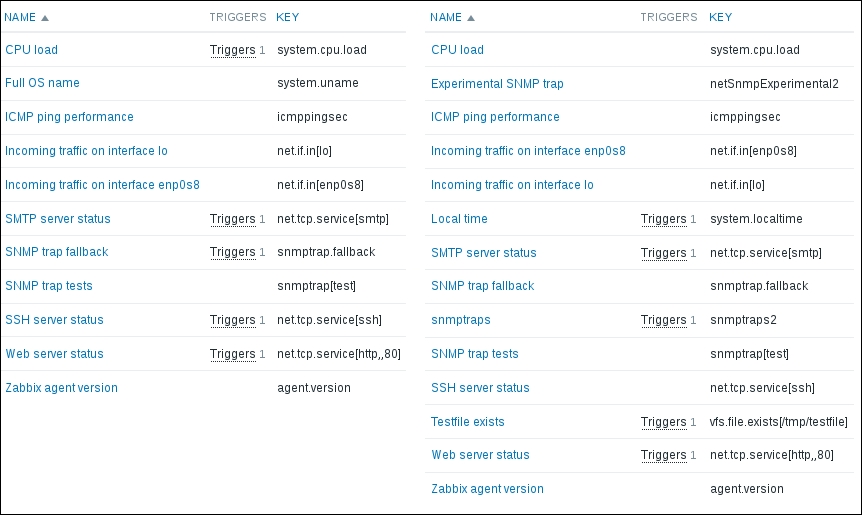Screen dimensions: 862x515
Task: Open Triggers link for SNMP trap fallback
Action: tap(233, 252)
